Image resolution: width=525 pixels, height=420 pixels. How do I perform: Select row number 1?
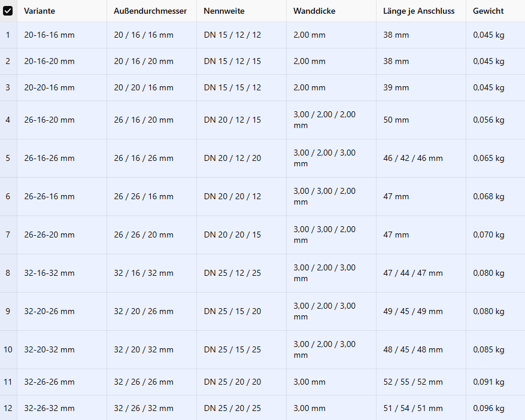pyautogui.click(x=8, y=35)
